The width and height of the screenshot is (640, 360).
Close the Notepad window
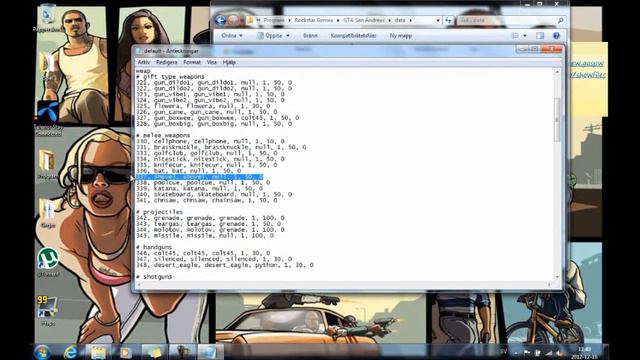pyautogui.click(x=551, y=49)
